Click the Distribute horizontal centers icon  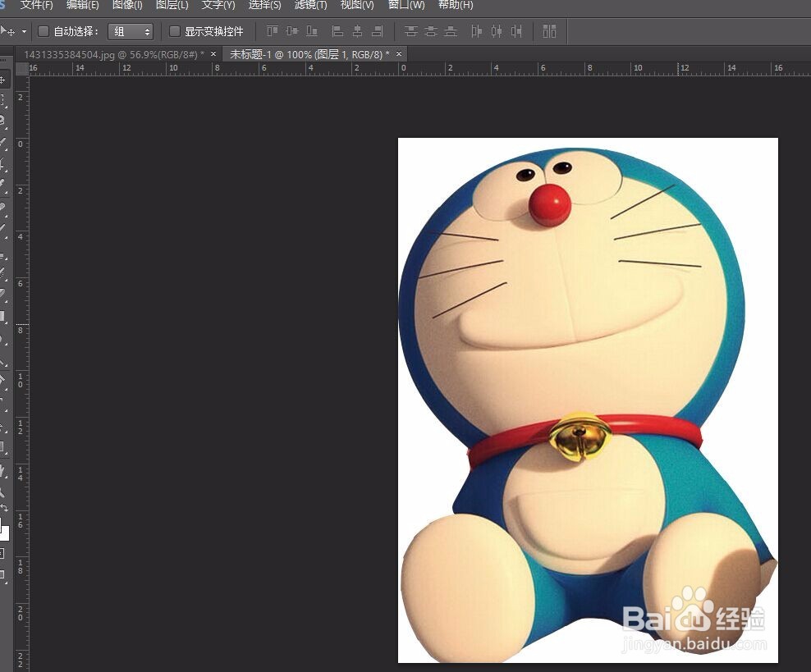coord(497,31)
